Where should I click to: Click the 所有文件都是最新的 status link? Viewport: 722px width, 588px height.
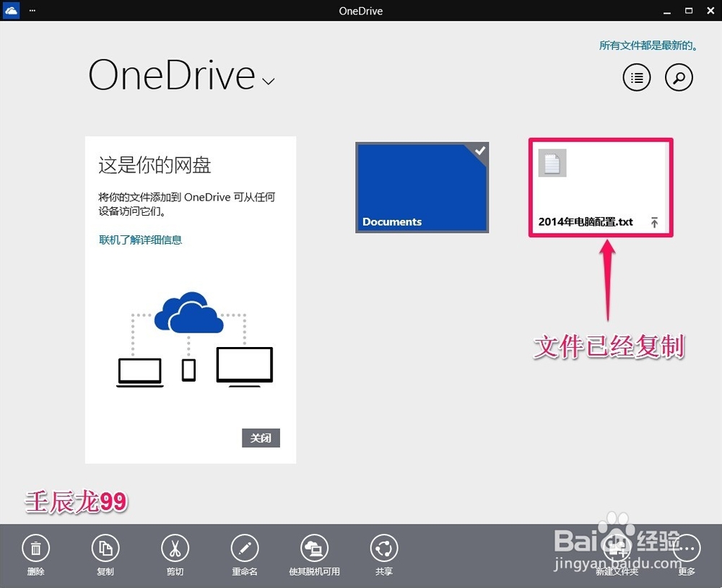point(648,45)
